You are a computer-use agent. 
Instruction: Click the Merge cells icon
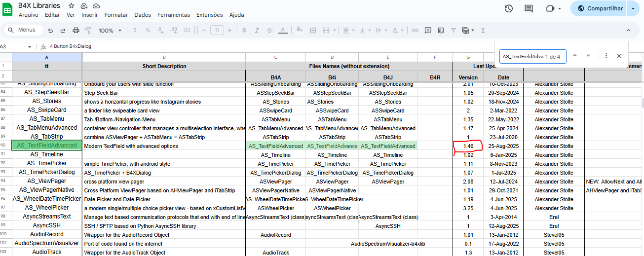click(325, 30)
